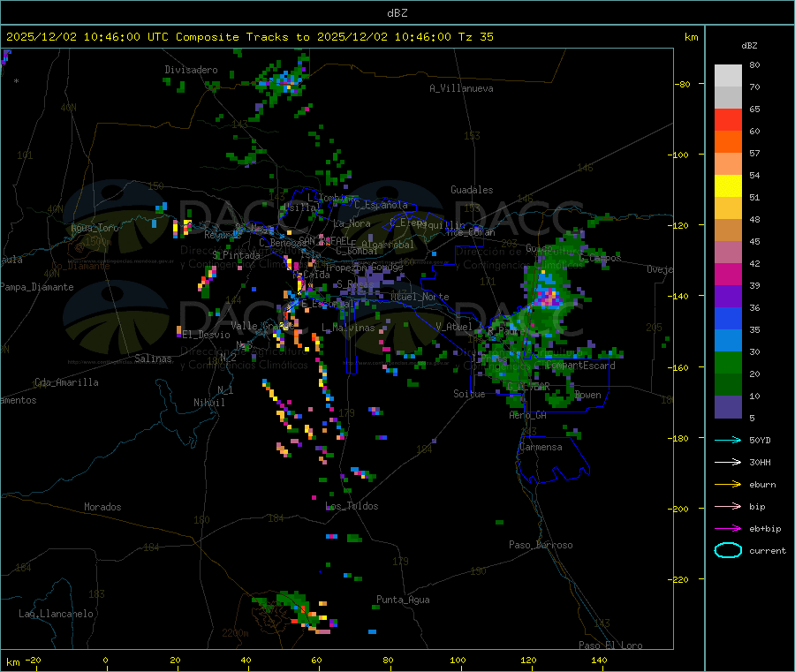
Task: Click the L_Malvinas map label
Action: click(348, 328)
